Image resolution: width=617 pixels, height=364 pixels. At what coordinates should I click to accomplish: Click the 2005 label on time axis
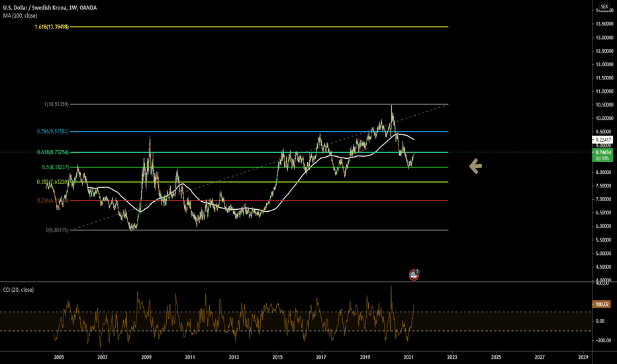(x=59, y=357)
